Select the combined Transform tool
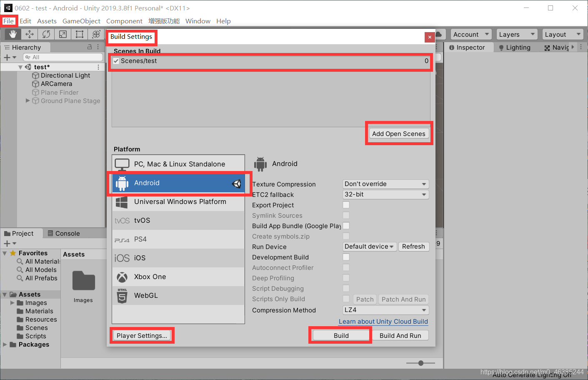 (96, 34)
